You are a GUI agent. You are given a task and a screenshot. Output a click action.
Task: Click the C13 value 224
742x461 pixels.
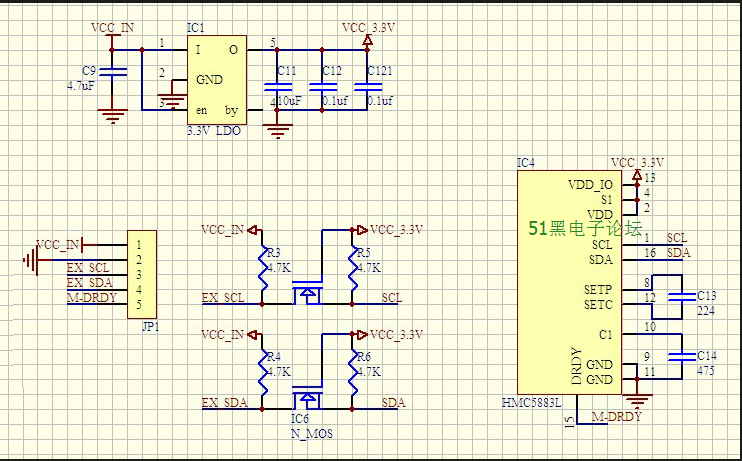tap(706, 311)
